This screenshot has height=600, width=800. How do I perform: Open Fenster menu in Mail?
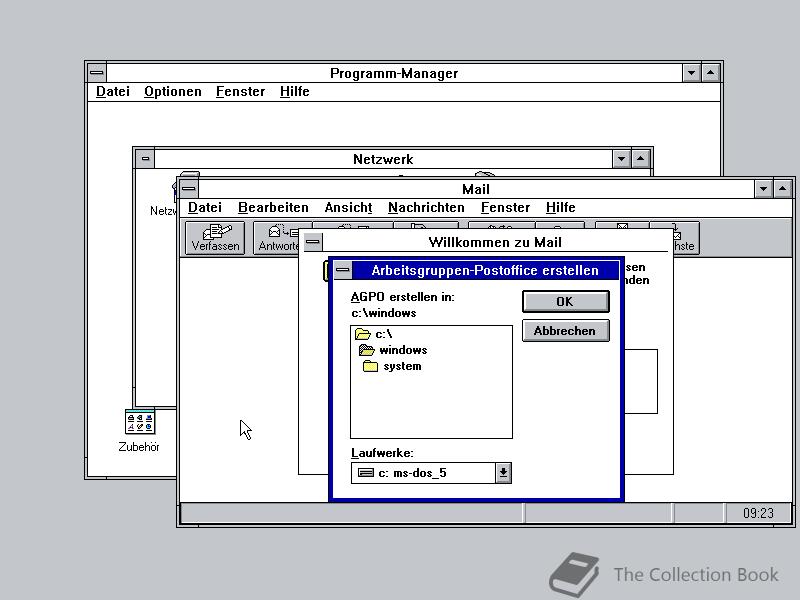pos(505,207)
